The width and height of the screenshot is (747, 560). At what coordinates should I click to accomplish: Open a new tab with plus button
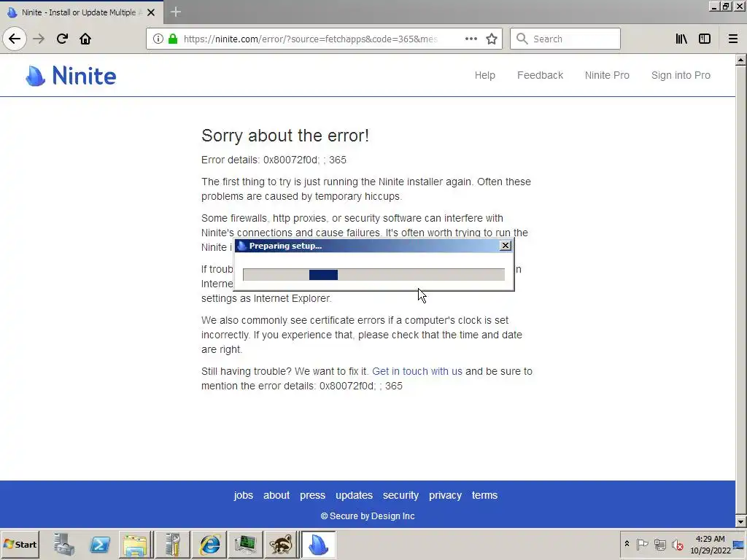coord(175,12)
